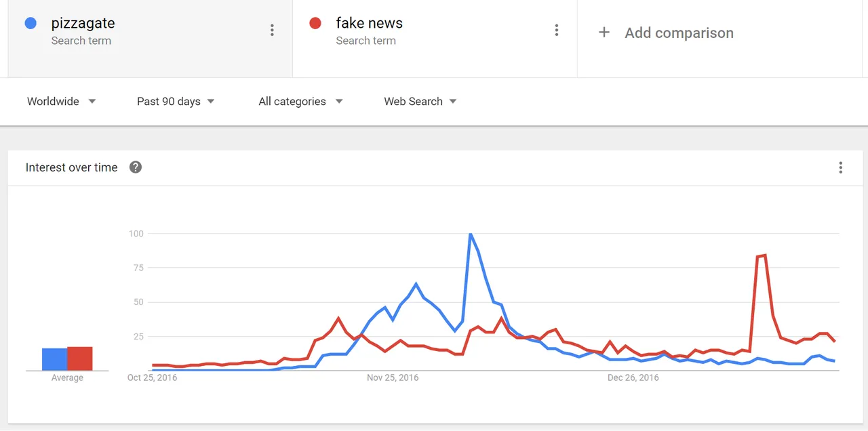Viewport: 868px width, 431px height.
Task: Open the fake news term options menu
Action: coord(557,30)
